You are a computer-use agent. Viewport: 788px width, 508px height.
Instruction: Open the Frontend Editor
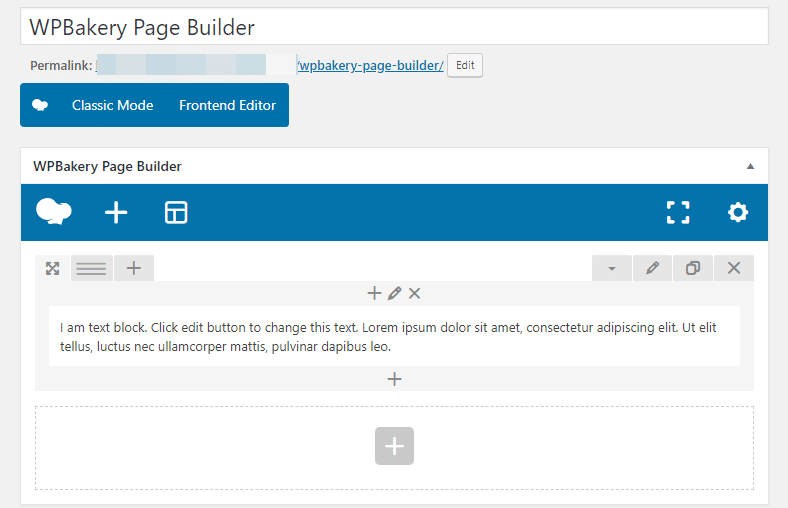[x=227, y=105]
